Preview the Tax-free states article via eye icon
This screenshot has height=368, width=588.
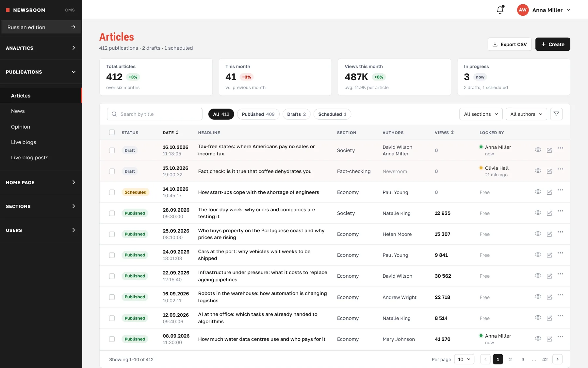tap(538, 150)
